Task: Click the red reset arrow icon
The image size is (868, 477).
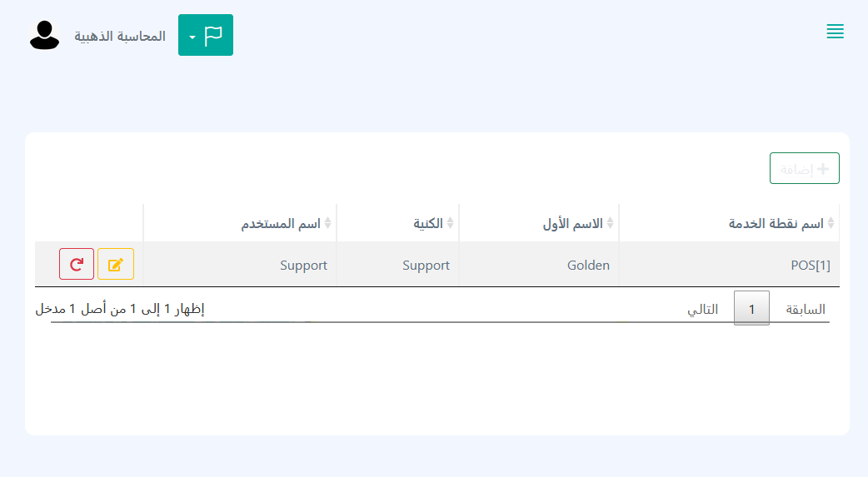Action: pyautogui.click(x=77, y=265)
